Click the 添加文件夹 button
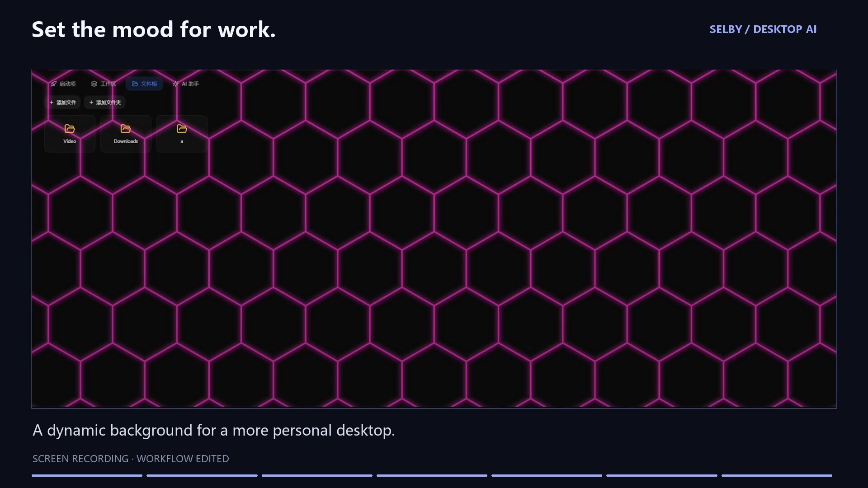868x488 pixels. point(105,102)
